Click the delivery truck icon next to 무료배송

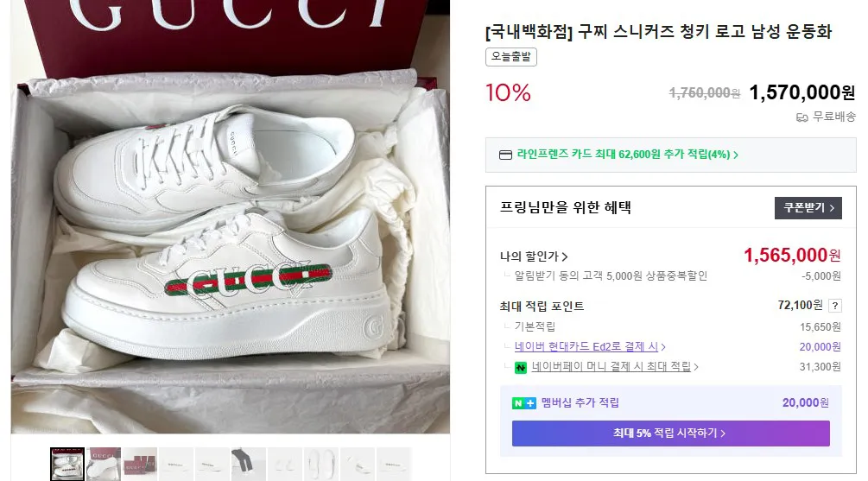coord(801,117)
